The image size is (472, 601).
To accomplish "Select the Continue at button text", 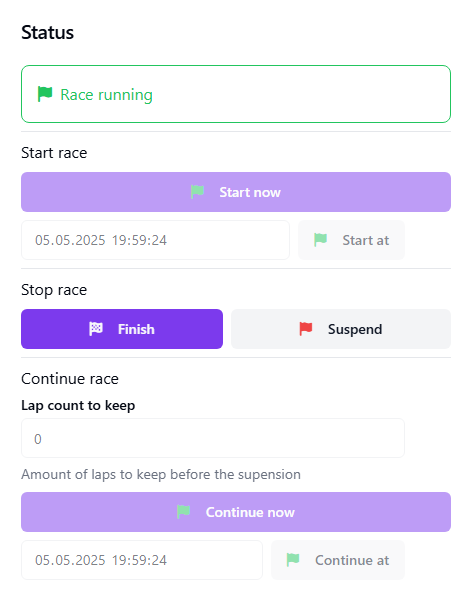I will click(x=352, y=560).
